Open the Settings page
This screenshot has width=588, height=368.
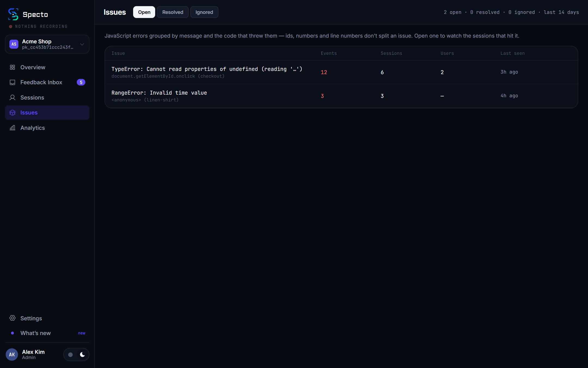47,318
